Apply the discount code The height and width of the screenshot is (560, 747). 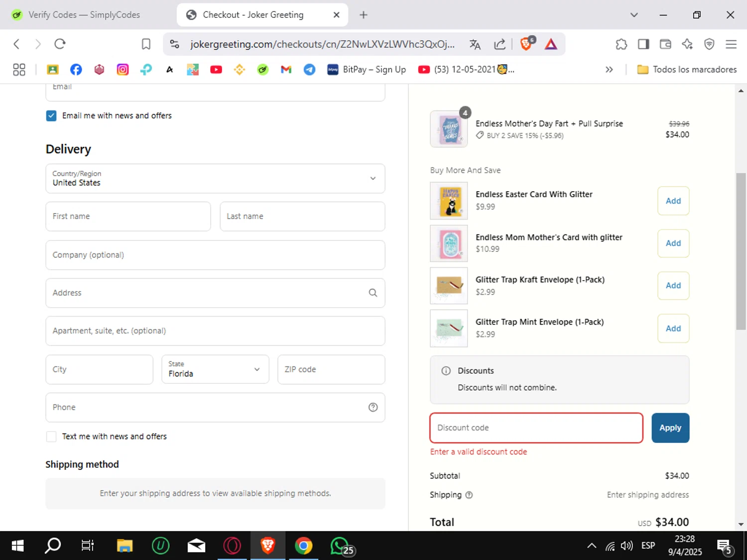[x=670, y=428]
